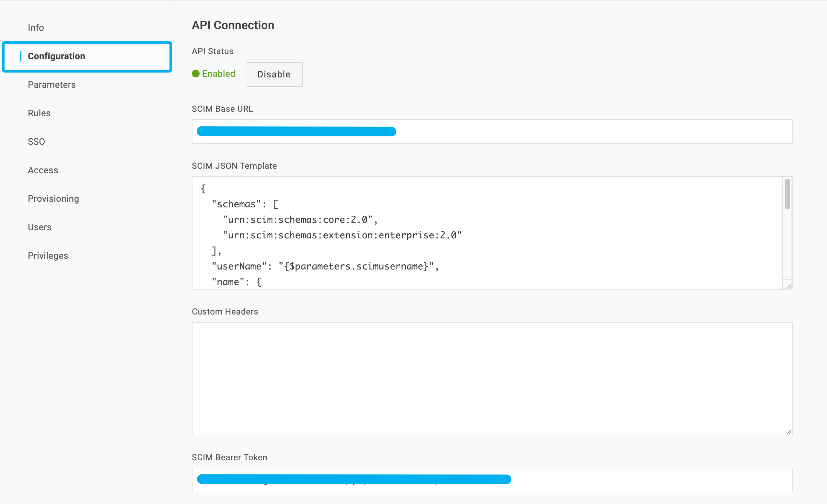This screenshot has width=827, height=504.
Task: Open the Provisioning section
Action: (53, 198)
